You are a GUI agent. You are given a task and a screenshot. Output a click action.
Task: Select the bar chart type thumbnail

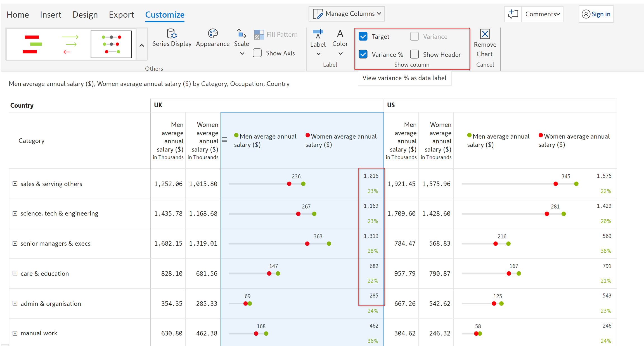pos(32,44)
